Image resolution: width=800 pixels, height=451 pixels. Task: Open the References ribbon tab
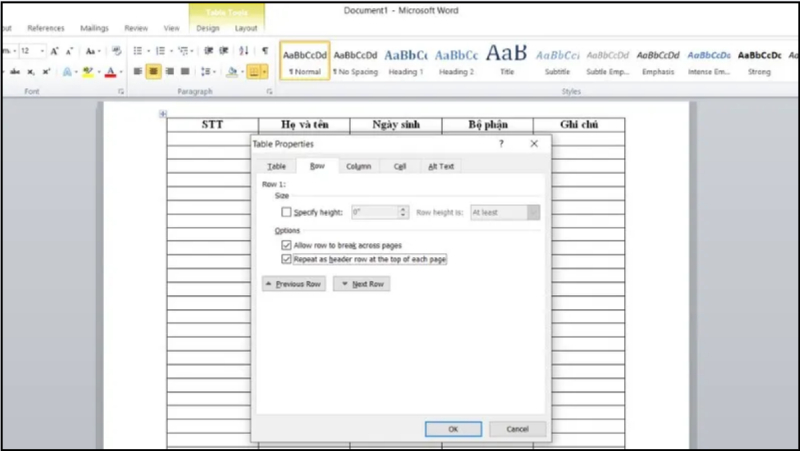tap(46, 28)
